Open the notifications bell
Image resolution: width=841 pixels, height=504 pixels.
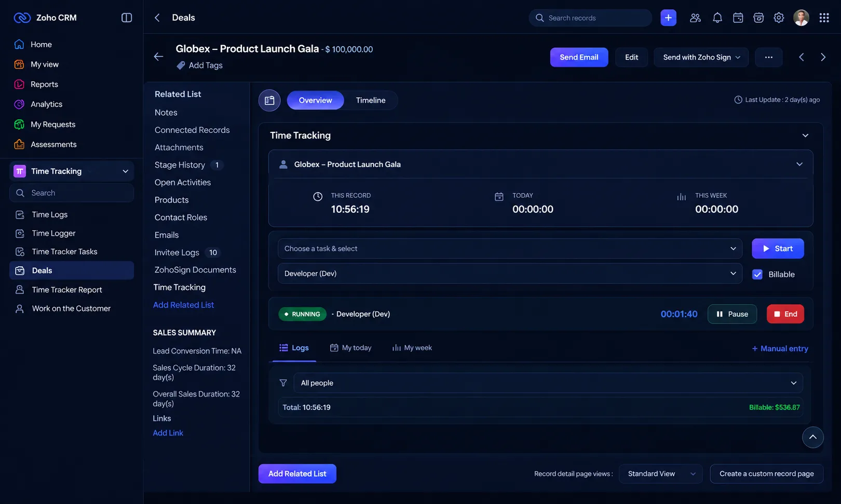tap(717, 18)
